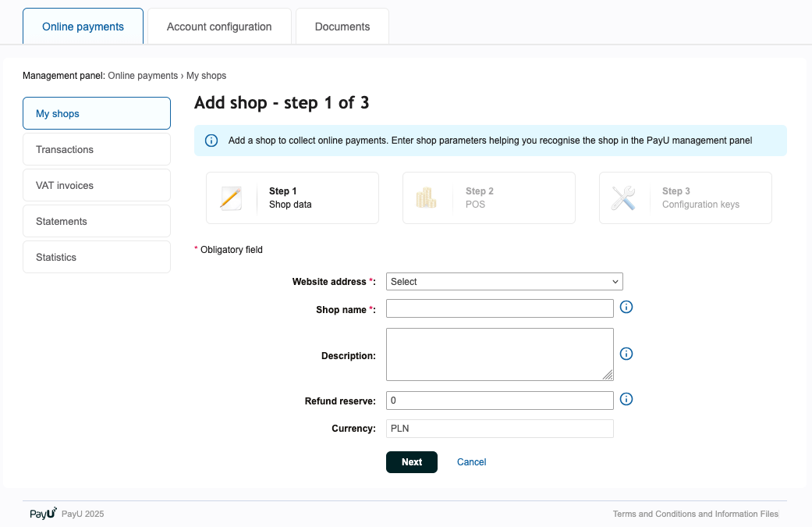This screenshot has height=527, width=812.
Task: Click the blue info icon in banner
Action: click(x=211, y=141)
